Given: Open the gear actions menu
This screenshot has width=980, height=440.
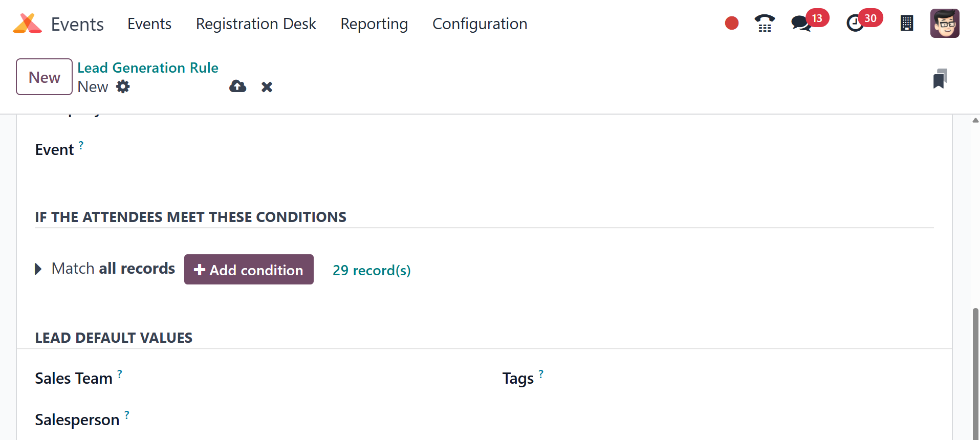Looking at the screenshot, I should (123, 86).
